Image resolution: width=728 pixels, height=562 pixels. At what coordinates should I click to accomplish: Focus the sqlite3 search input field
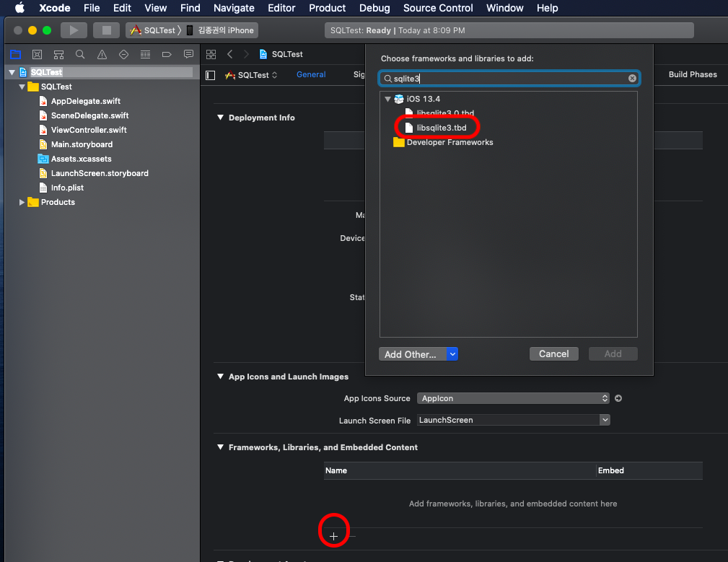coord(509,79)
